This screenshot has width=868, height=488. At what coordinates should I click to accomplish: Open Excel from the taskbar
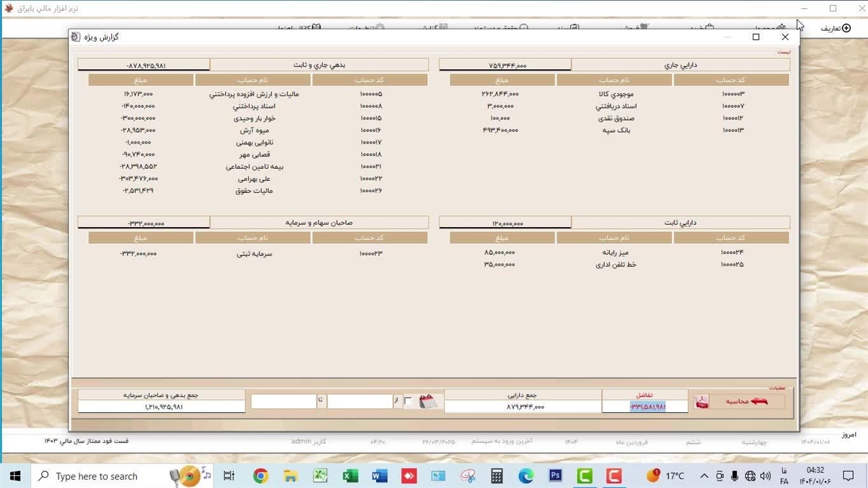tap(350, 476)
